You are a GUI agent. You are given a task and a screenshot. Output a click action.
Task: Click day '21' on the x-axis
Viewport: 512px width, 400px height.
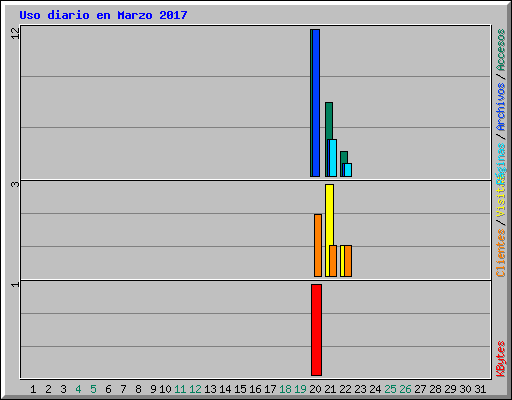click(x=330, y=389)
